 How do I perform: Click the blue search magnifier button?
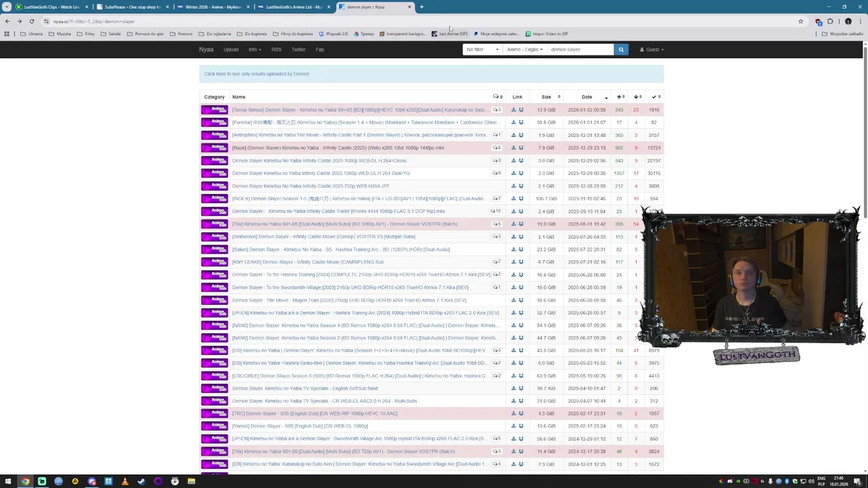620,49
